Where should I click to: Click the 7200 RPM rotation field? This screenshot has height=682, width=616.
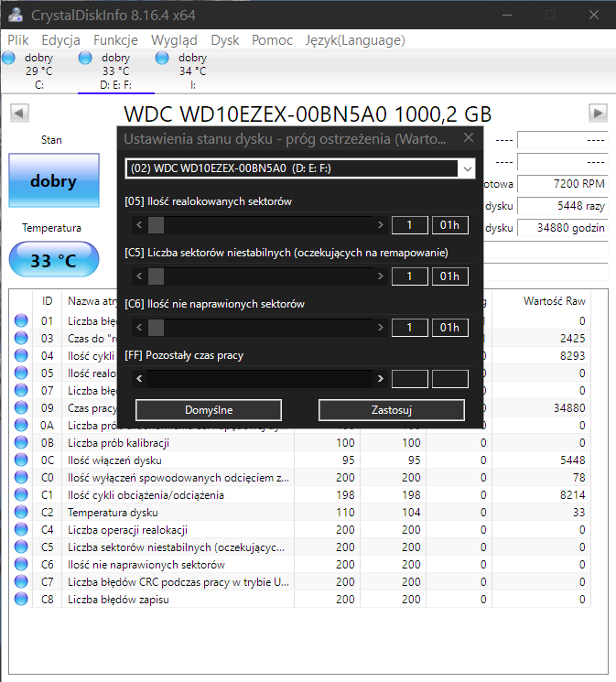point(563,184)
